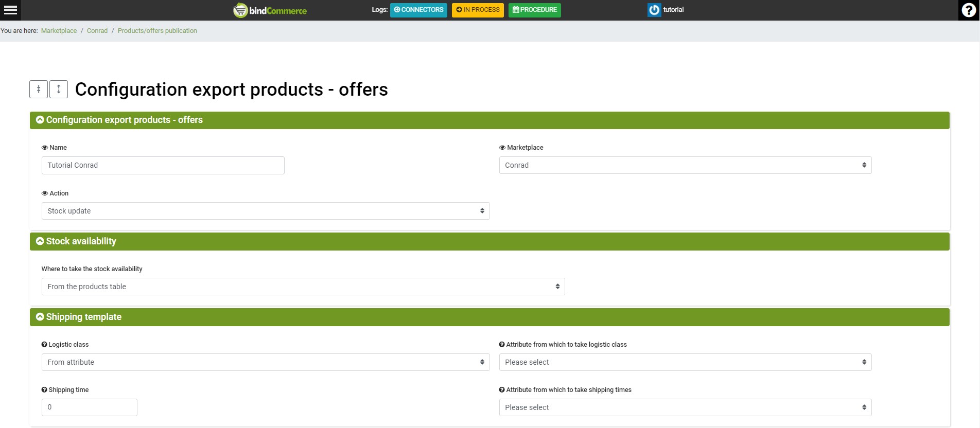Open the Connectors log
The height and width of the screenshot is (428, 980).
point(418,10)
